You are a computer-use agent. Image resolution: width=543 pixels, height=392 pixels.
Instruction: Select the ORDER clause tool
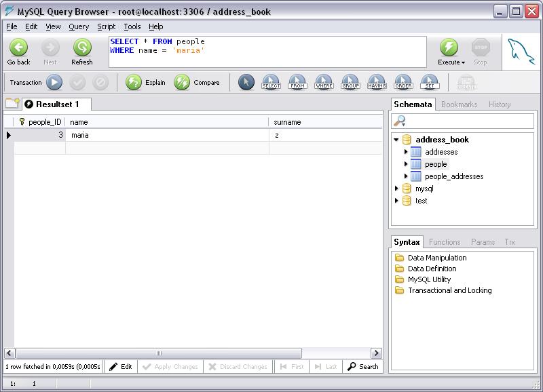coord(403,82)
